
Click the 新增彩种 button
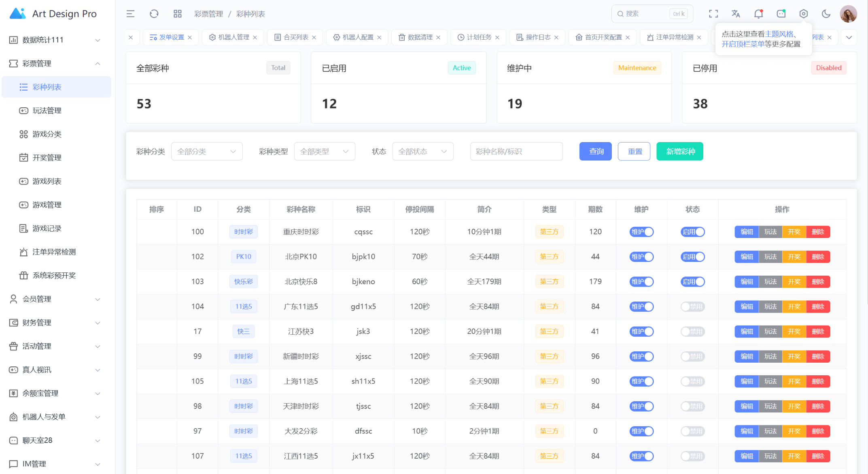[x=680, y=151]
